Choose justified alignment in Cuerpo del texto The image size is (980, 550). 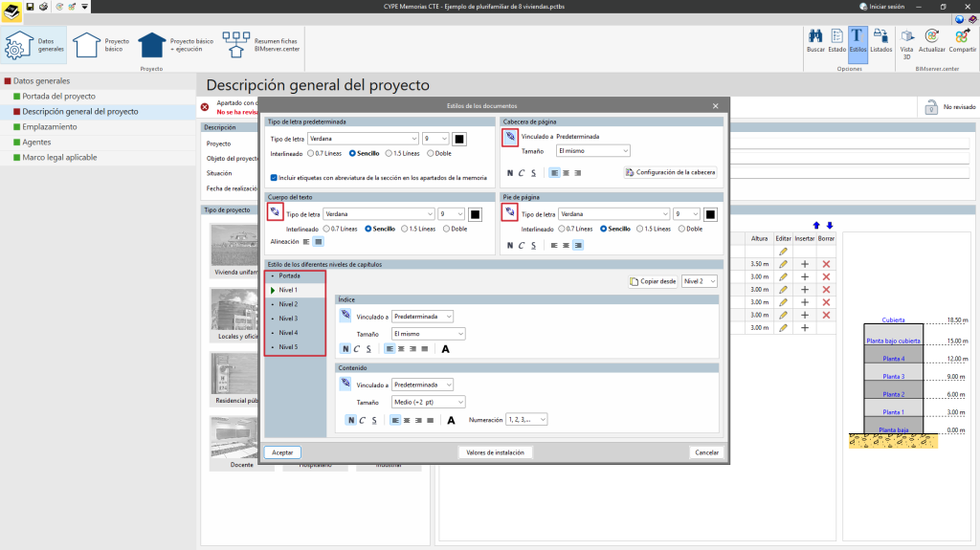click(318, 242)
